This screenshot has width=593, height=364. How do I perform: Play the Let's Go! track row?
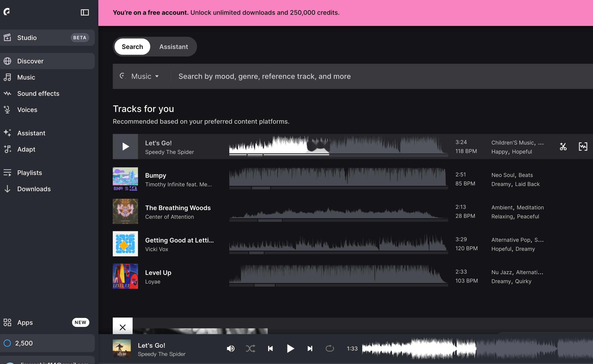(125, 146)
